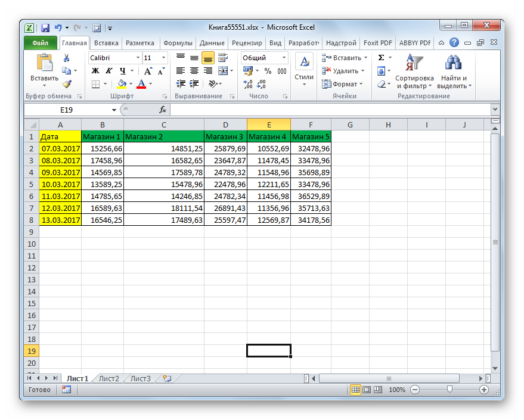Apply thousands separator 000 format
The image size is (524, 420).
(282, 71)
